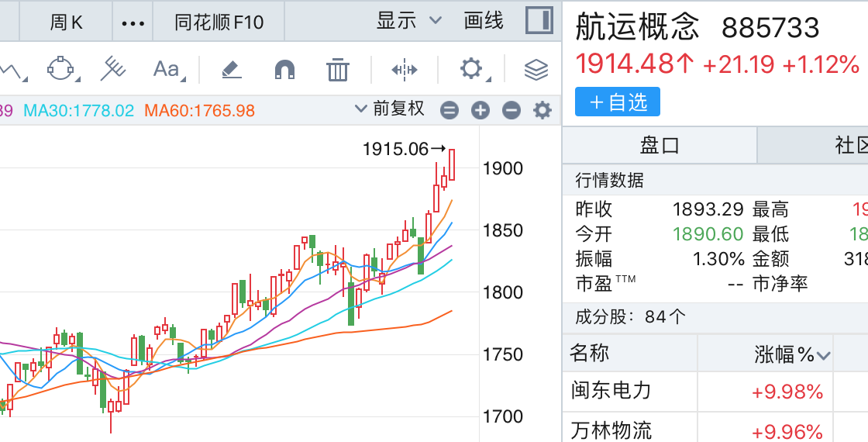Viewport: 868px width, 442px height.
Task: Open the 前复权 adjustment dropdown
Action: point(390,109)
